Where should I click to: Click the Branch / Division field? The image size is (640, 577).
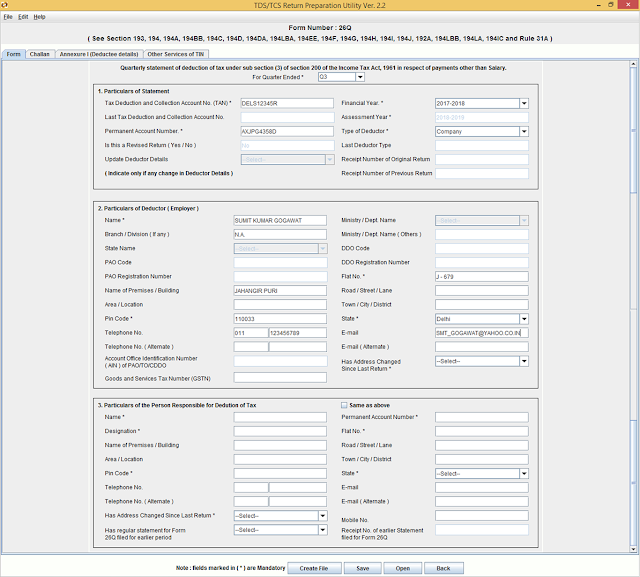coord(280,235)
